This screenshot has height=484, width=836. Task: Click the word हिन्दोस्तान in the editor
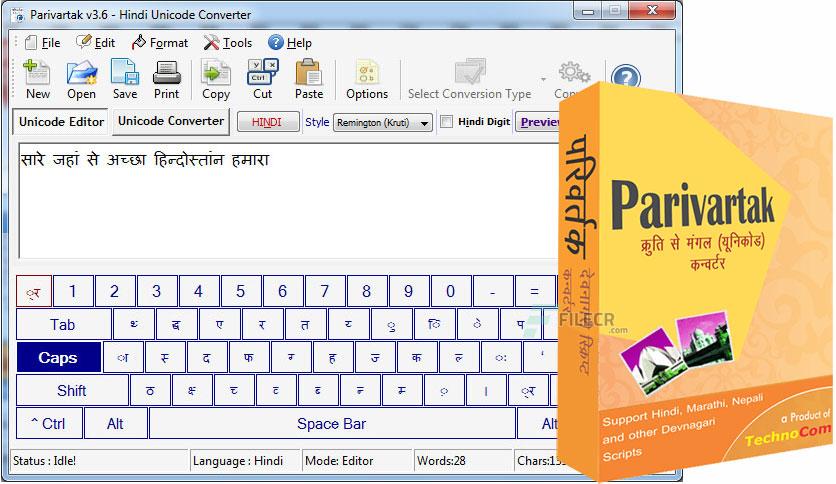tap(189, 159)
